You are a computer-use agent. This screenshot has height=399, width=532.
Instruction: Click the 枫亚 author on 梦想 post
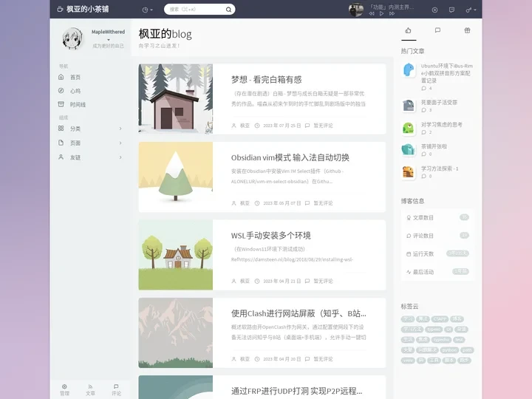(x=245, y=126)
